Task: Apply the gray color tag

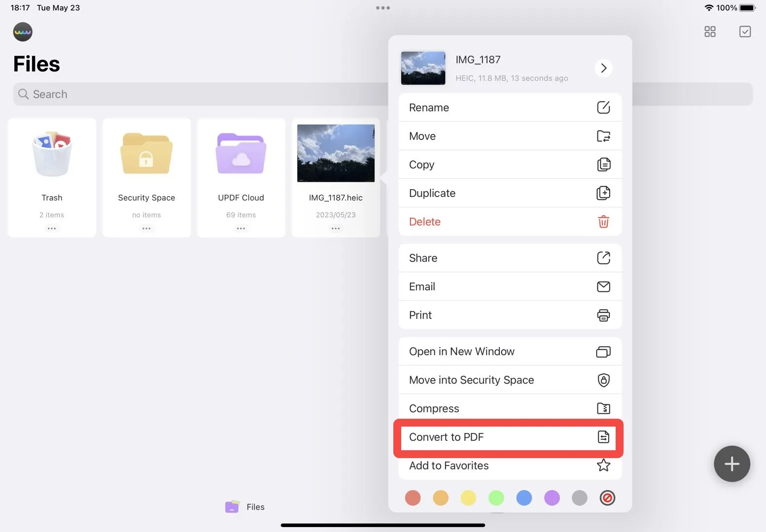Action: tap(580, 498)
